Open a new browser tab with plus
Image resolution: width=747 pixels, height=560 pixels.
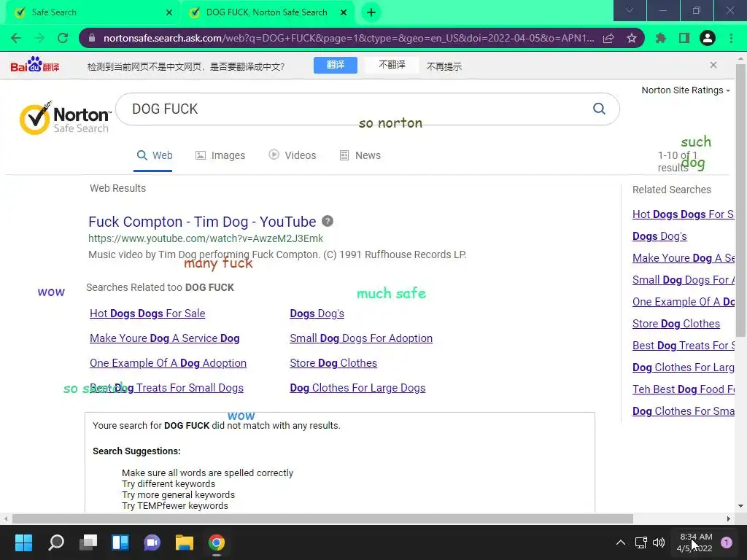371,12
